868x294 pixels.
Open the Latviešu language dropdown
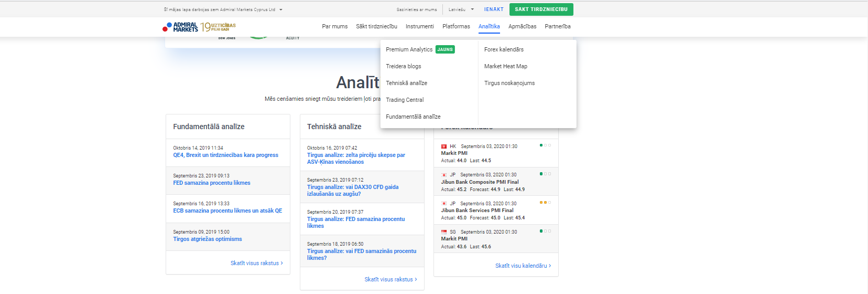pos(461,9)
